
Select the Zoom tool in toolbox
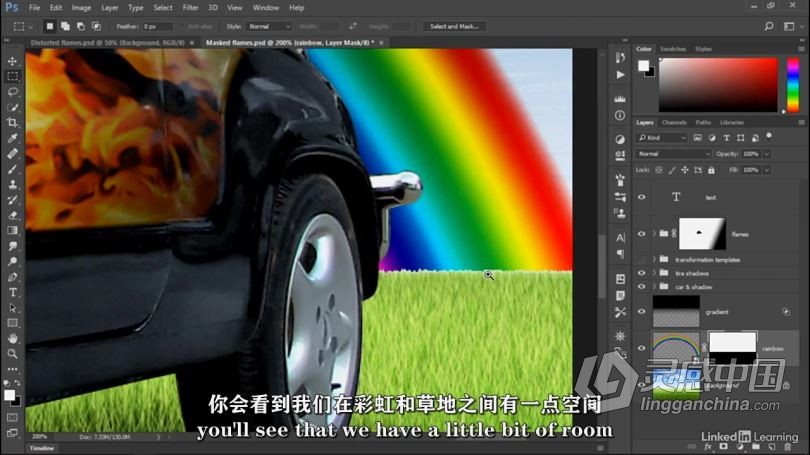tap(12, 354)
